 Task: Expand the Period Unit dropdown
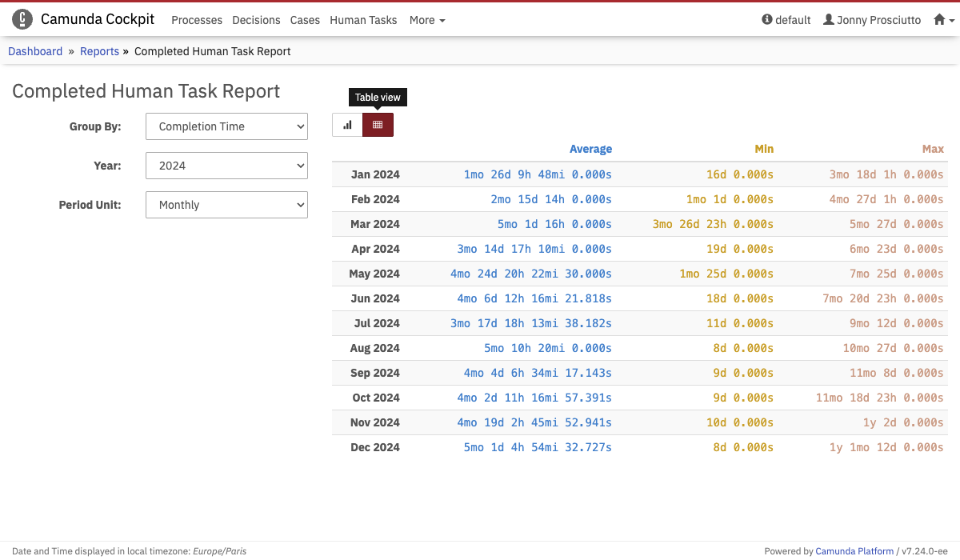[226, 205]
